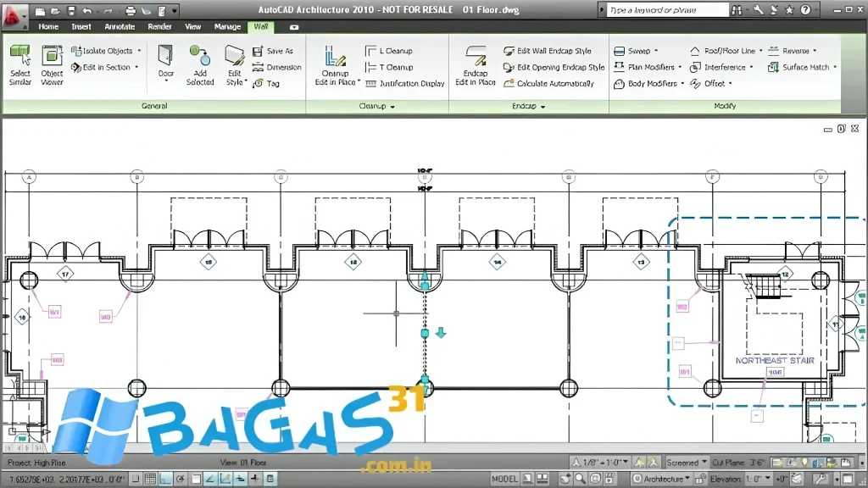The image size is (868, 488).
Task: Toggle Lineweight display in status bar
Action: coord(255,480)
